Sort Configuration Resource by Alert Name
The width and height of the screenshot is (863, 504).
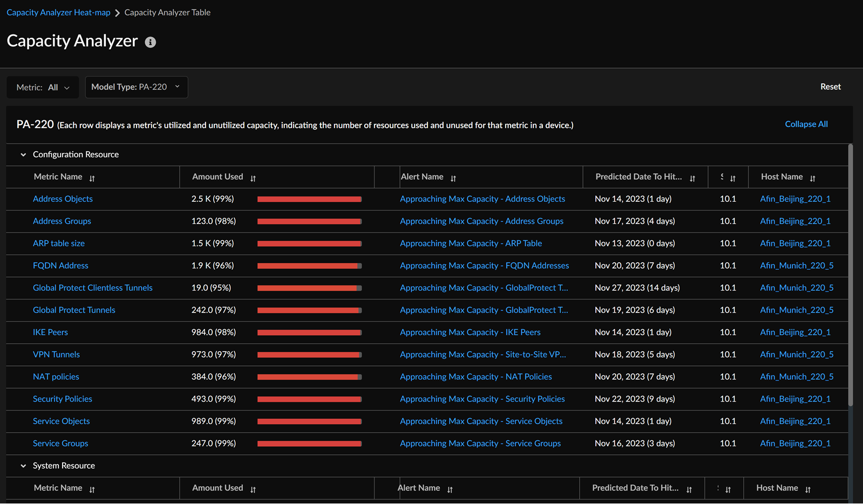click(453, 178)
